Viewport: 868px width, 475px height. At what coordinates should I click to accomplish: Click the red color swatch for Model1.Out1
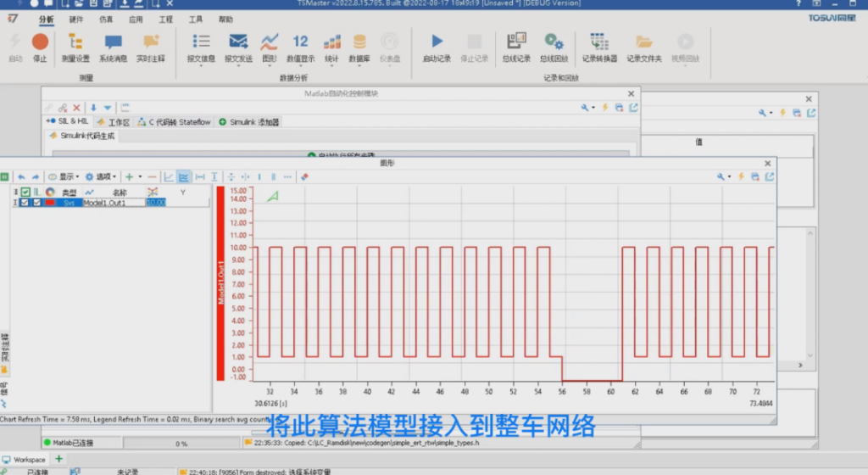tap(50, 203)
